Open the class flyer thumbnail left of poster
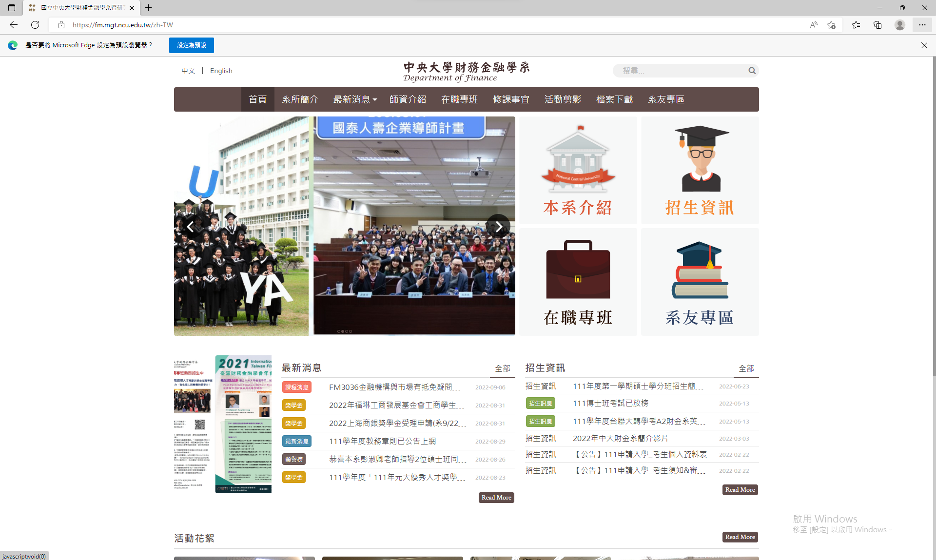 pos(193,424)
